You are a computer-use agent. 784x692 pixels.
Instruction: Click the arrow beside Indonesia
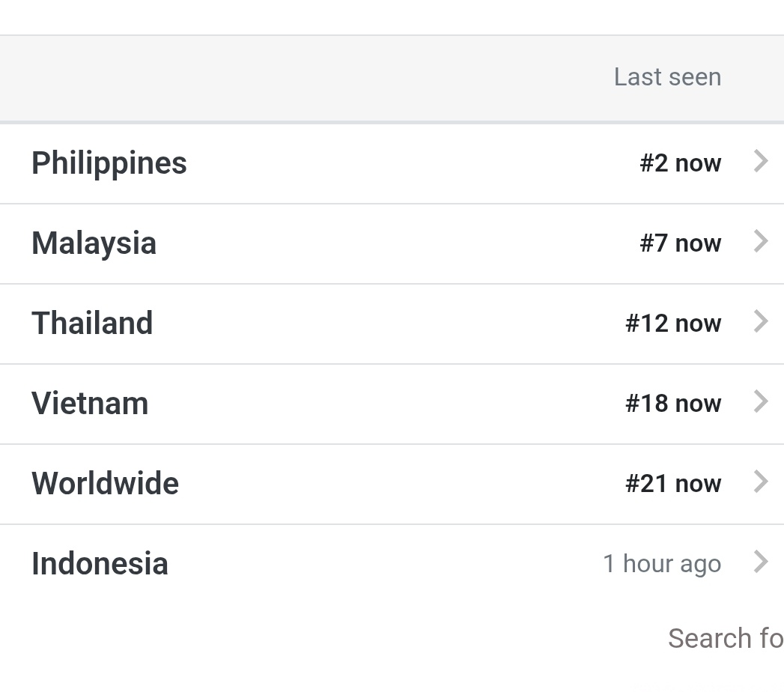click(761, 562)
